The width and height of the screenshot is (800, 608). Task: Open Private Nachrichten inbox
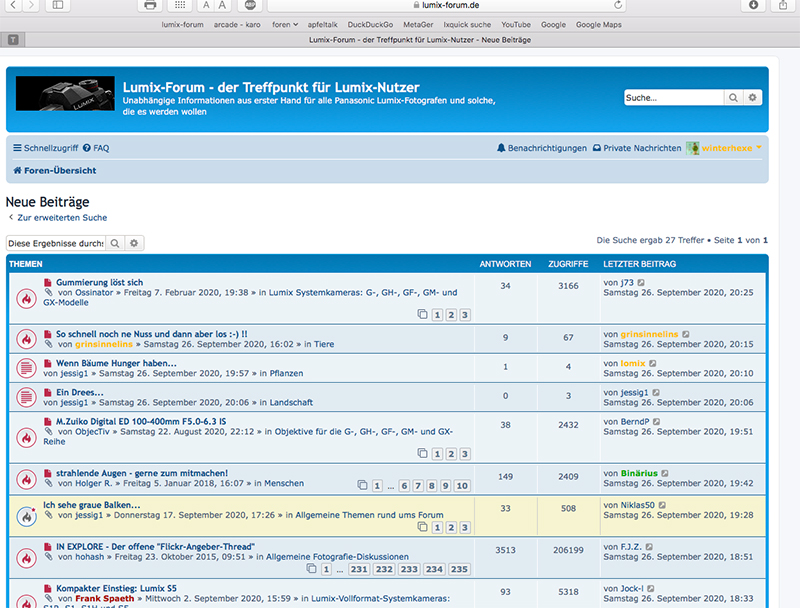(637, 148)
